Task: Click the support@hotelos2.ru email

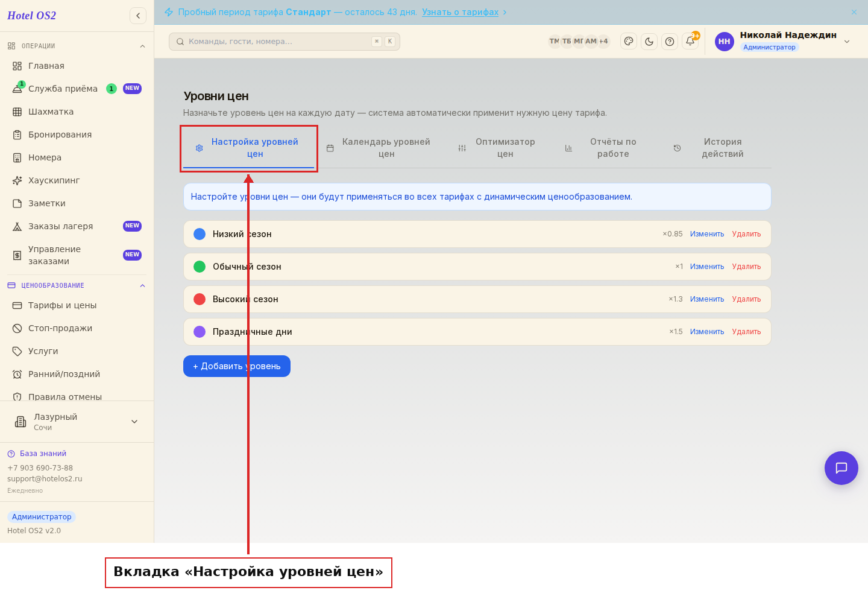Action: 45,479
